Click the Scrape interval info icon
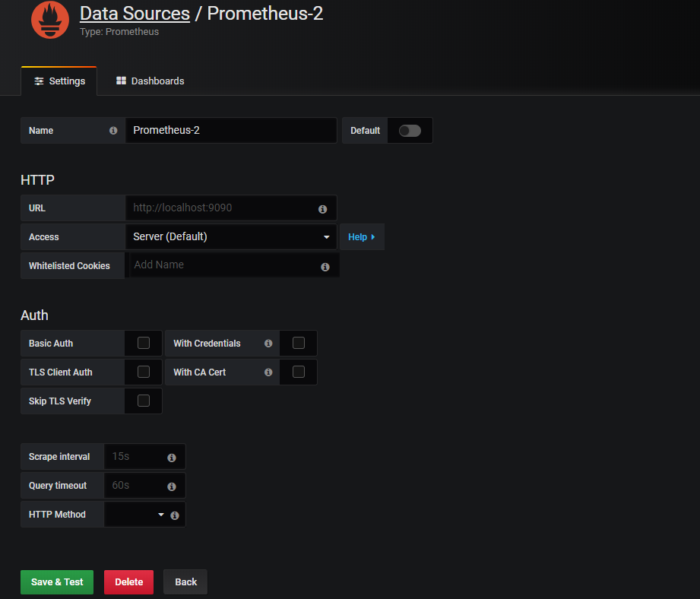Screen dimensions: 700x599 point(172,458)
